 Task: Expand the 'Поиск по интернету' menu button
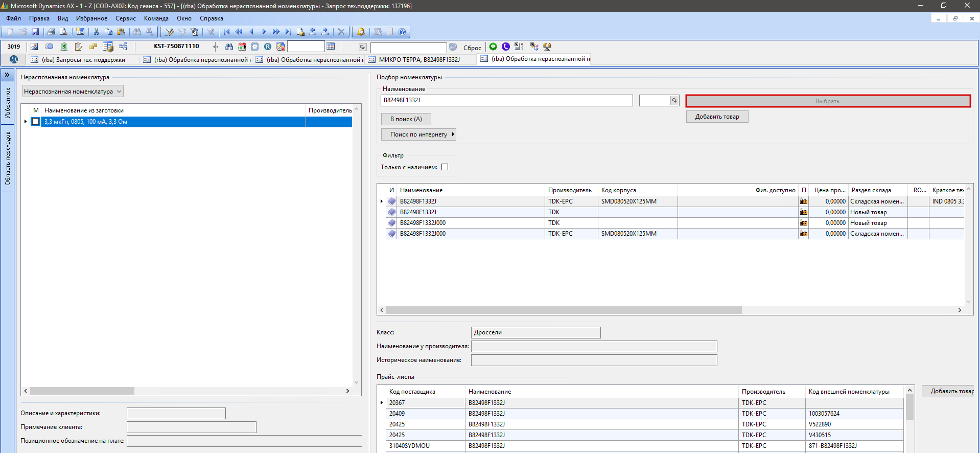[418, 134]
